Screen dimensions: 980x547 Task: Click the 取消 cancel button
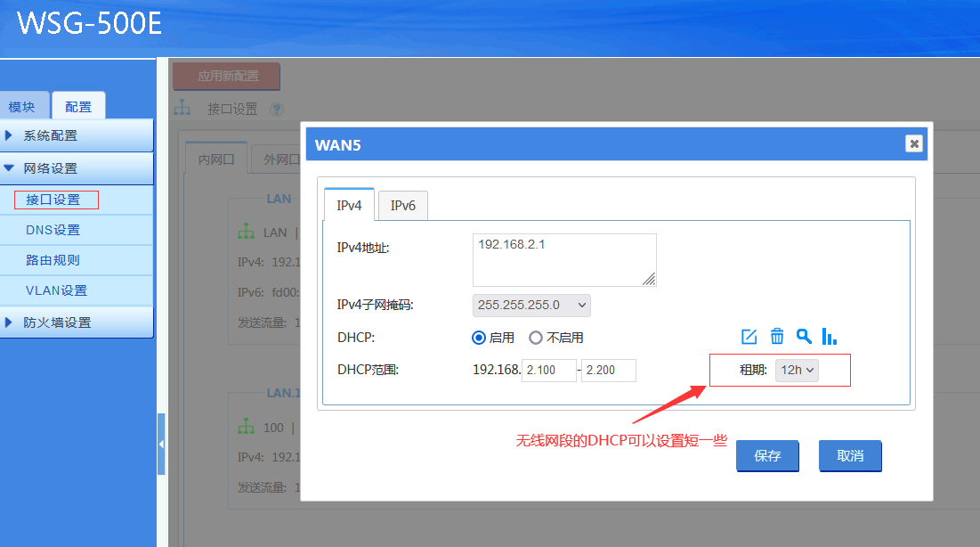tap(850, 455)
